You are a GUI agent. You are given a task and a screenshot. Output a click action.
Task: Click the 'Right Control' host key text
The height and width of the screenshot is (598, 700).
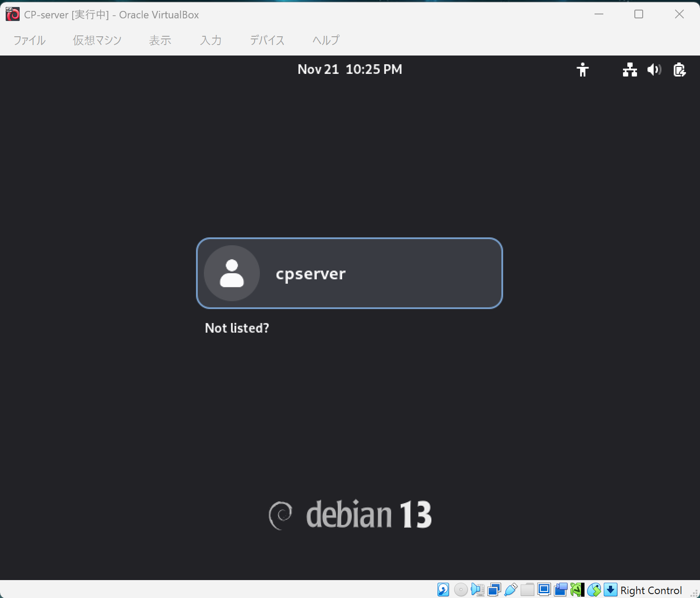(651, 591)
